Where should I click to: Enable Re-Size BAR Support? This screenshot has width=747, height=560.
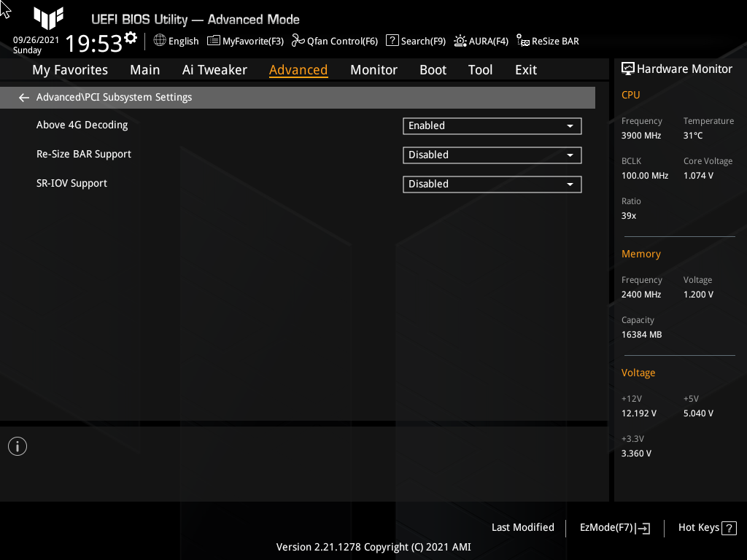[x=492, y=155]
